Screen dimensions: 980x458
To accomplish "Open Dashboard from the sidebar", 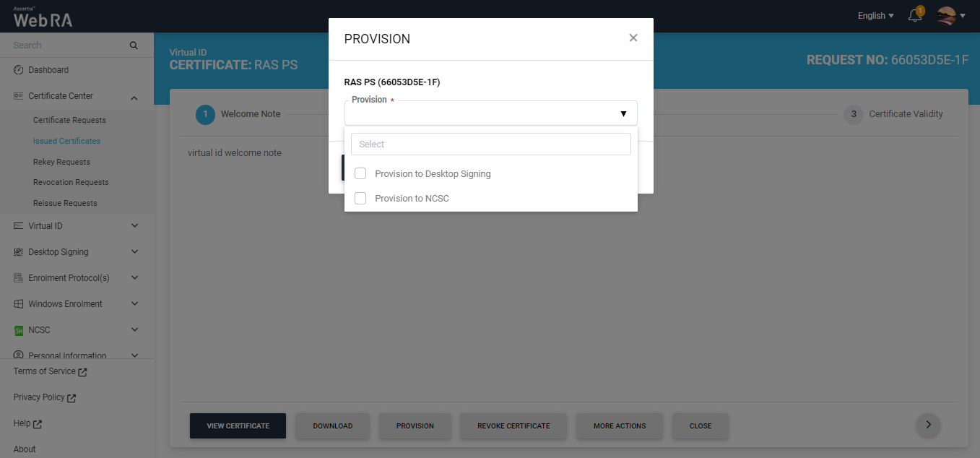I will [48, 70].
